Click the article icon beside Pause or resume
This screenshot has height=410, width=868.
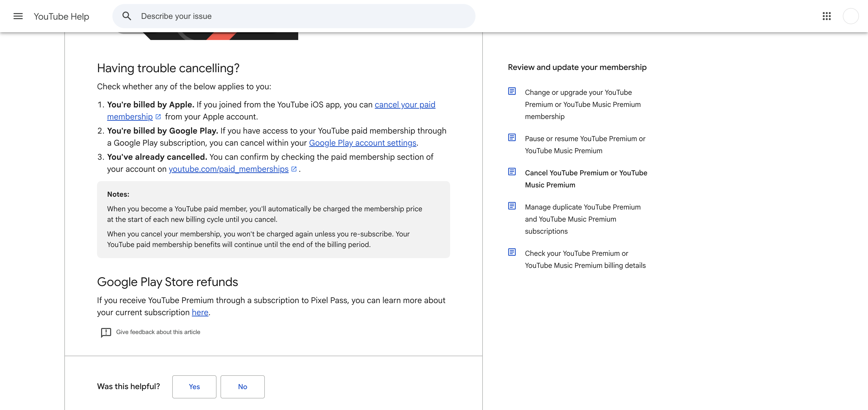pyautogui.click(x=512, y=138)
